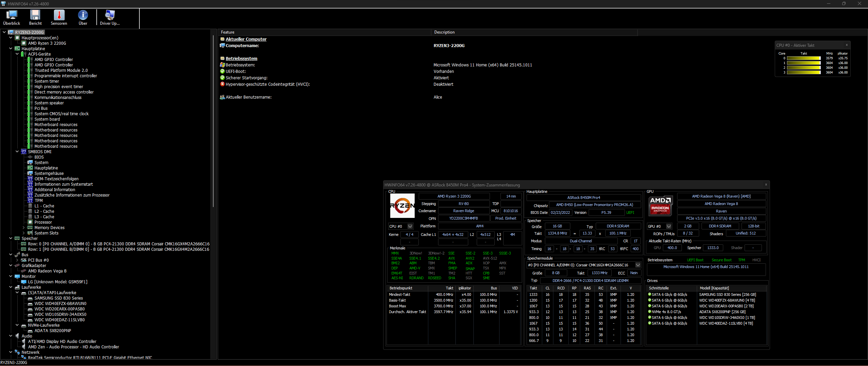The height and width of the screenshot is (366, 868).
Task: Open the Überblick summary toolbar icon
Action: point(12,17)
